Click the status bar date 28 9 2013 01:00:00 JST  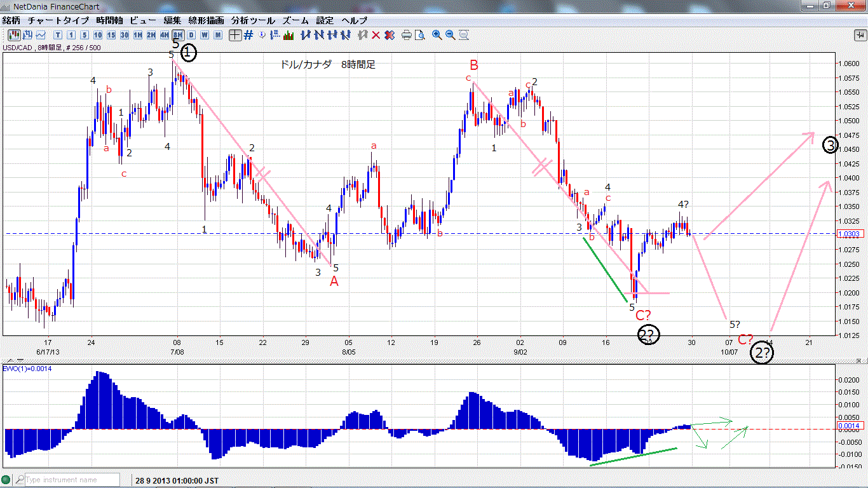(177, 480)
